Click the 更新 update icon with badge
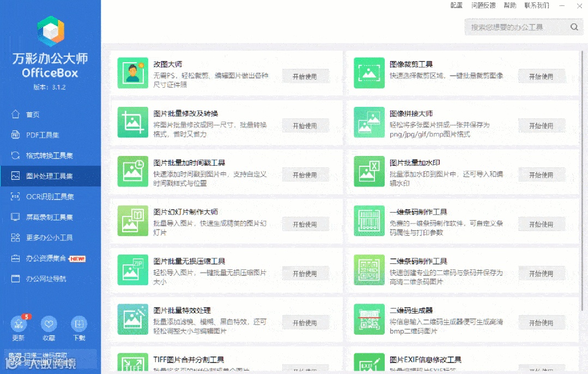588x374 pixels. pyautogui.click(x=19, y=324)
